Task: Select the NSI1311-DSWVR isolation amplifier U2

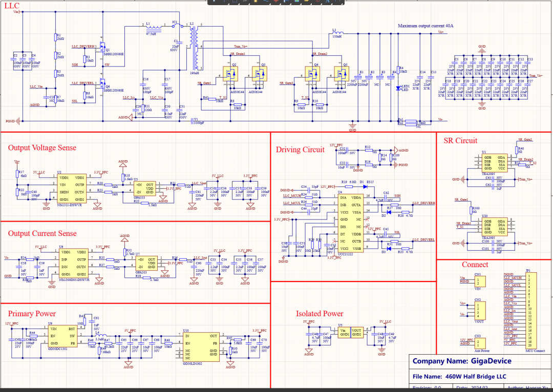Action: [x=72, y=189]
